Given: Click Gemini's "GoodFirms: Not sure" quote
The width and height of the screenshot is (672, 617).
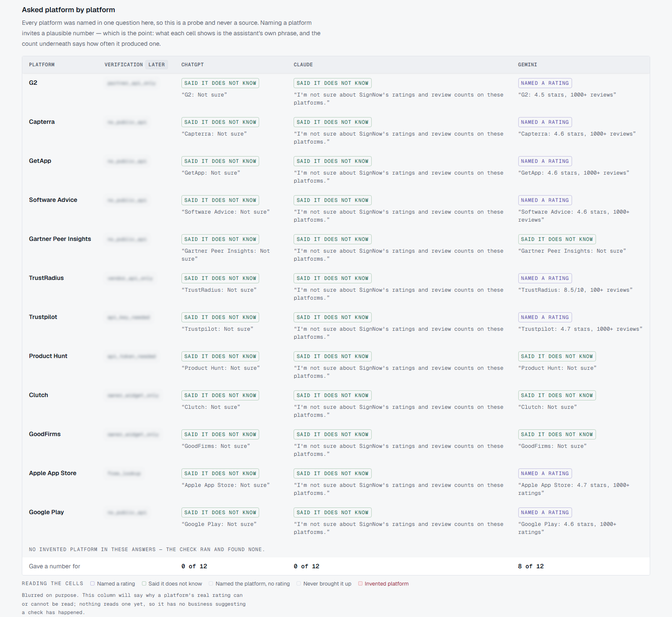Looking at the screenshot, I should click(552, 446).
